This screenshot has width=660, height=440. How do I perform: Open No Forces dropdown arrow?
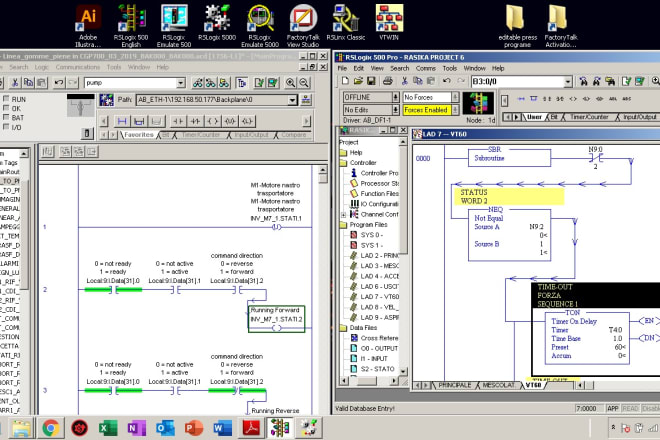455,97
